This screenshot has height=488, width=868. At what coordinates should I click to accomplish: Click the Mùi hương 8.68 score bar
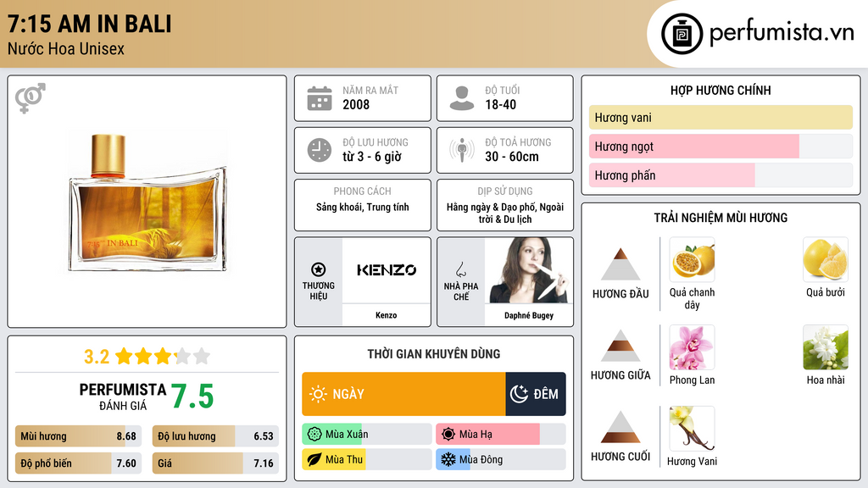pos(79,436)
